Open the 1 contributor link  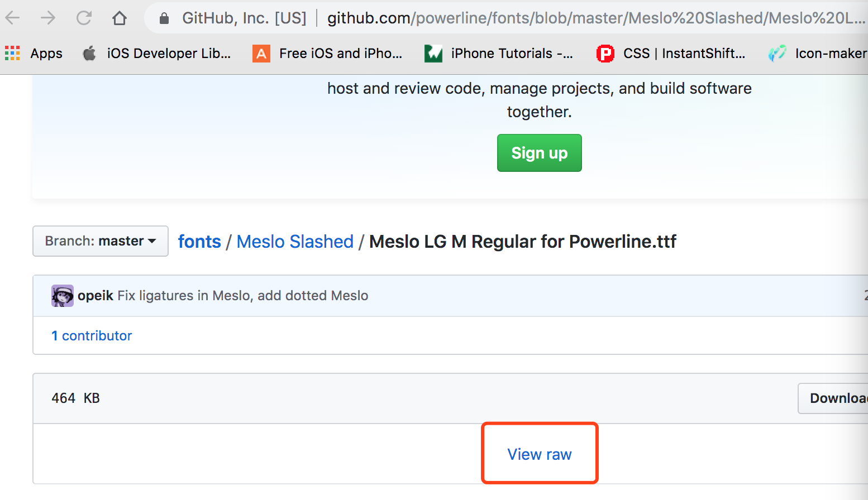click(92, 336)
